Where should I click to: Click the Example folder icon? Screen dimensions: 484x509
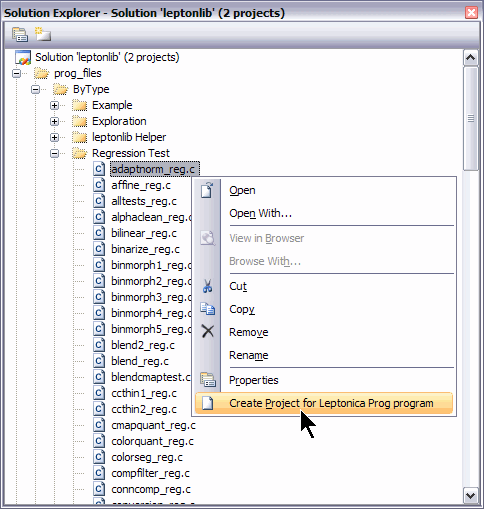[80, 105]
